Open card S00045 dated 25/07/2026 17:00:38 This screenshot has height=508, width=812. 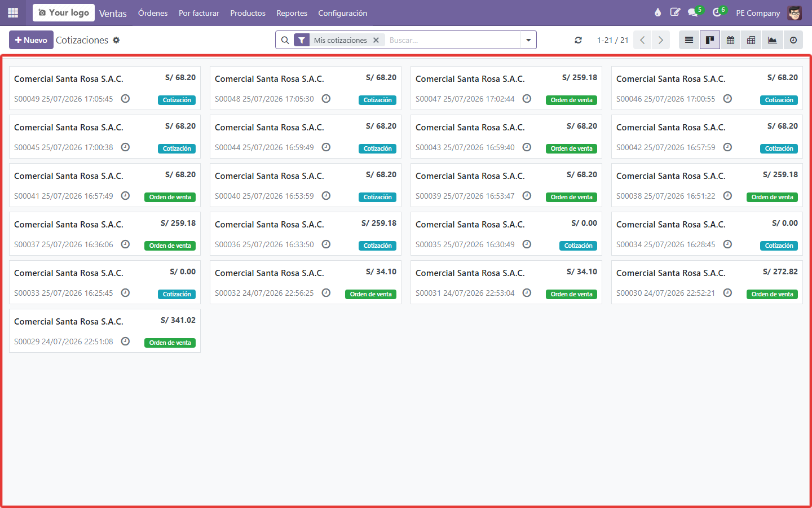(x=105, y=137)
